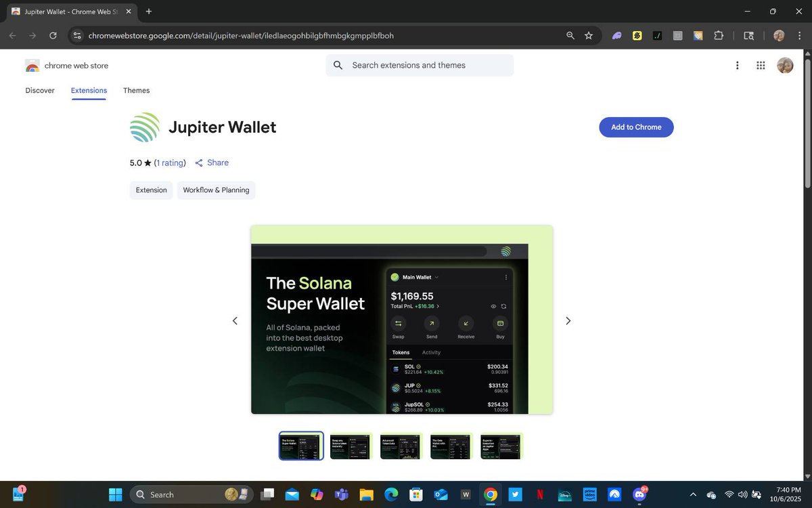Click Add to Chrome button
Screen dimensions: 812x508
(636, 127)
